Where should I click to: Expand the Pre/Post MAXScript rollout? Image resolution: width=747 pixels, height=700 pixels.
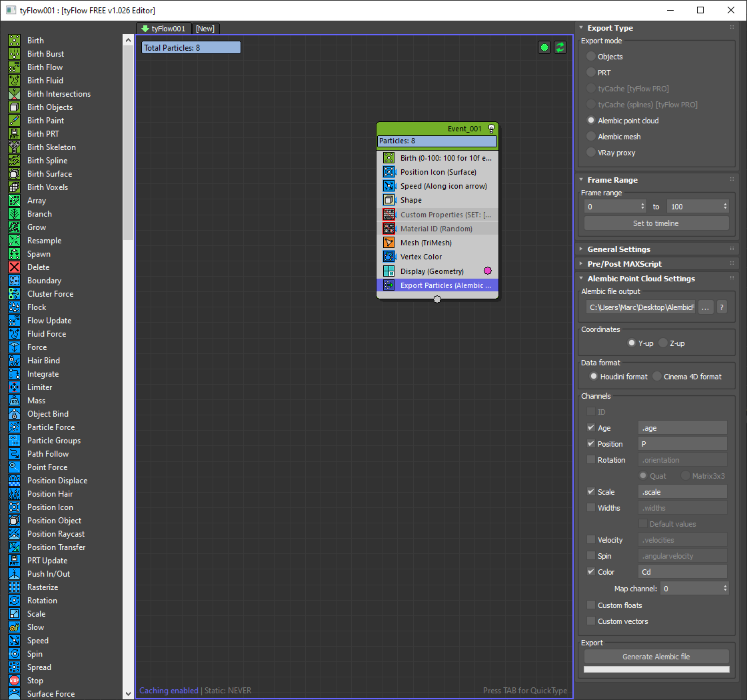pyautogui.click(x=581, y=263)
